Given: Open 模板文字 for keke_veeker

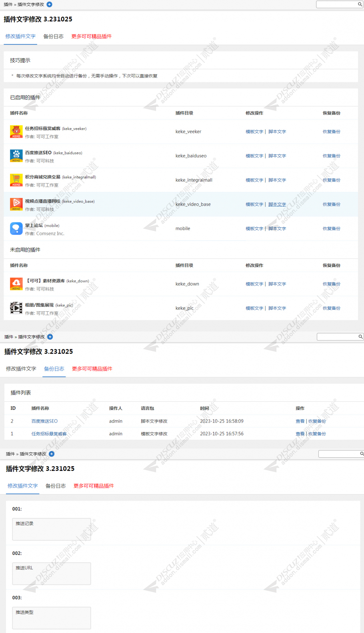Looking at the screenshot, I should tap(254, 132).
